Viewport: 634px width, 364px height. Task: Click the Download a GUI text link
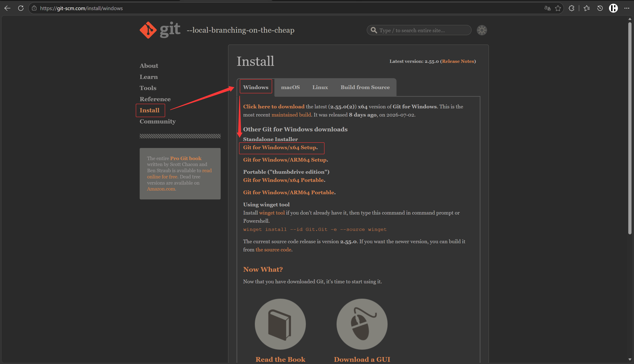[x=362, y=360]
